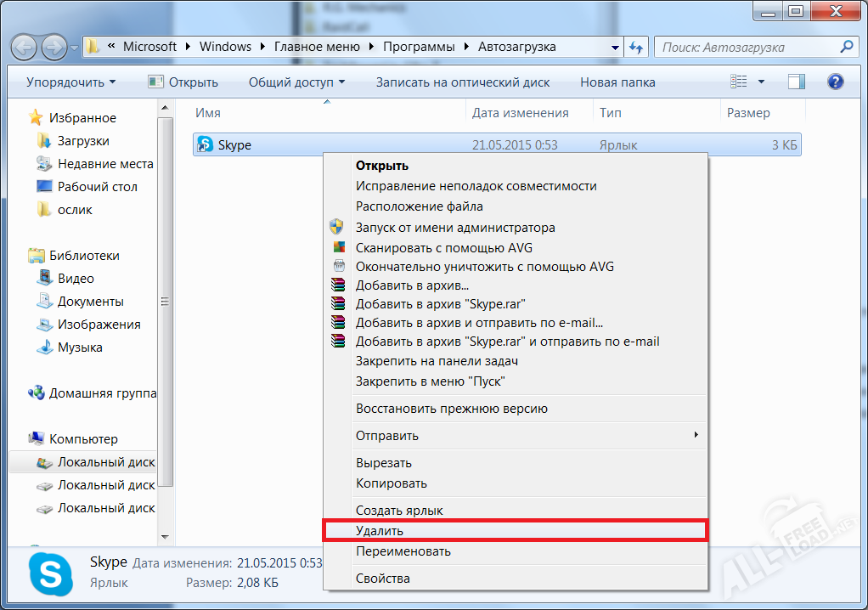Click the administrator shield icon in menu
The image size is (868, 610).
pos(339,228)
